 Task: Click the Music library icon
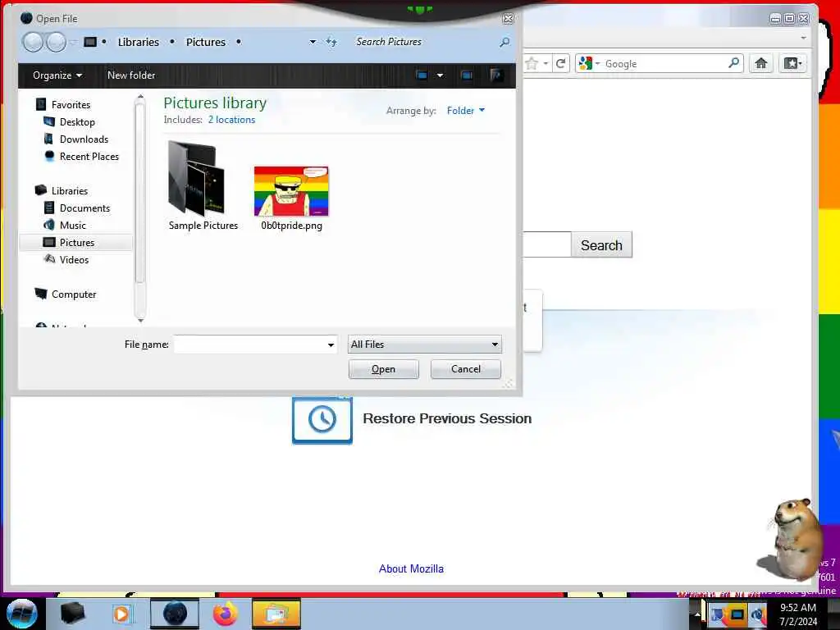pos(49,225)
